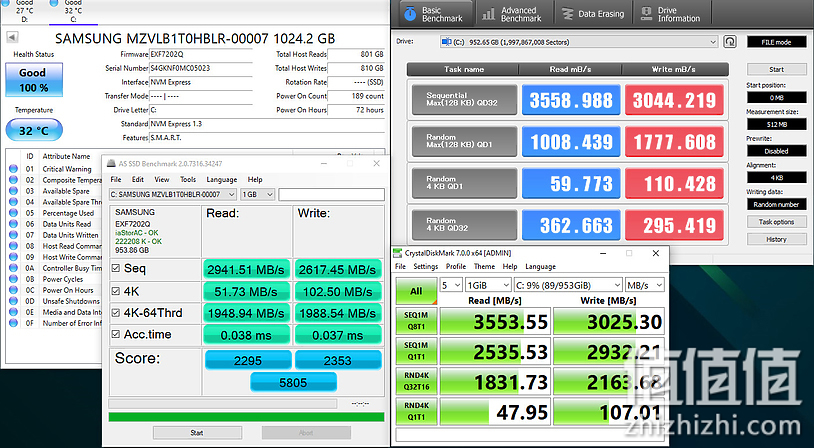Click the FILE mode button
Image resolution: width=814 pixels, height=448 pixels.
[x=777, y=42]
